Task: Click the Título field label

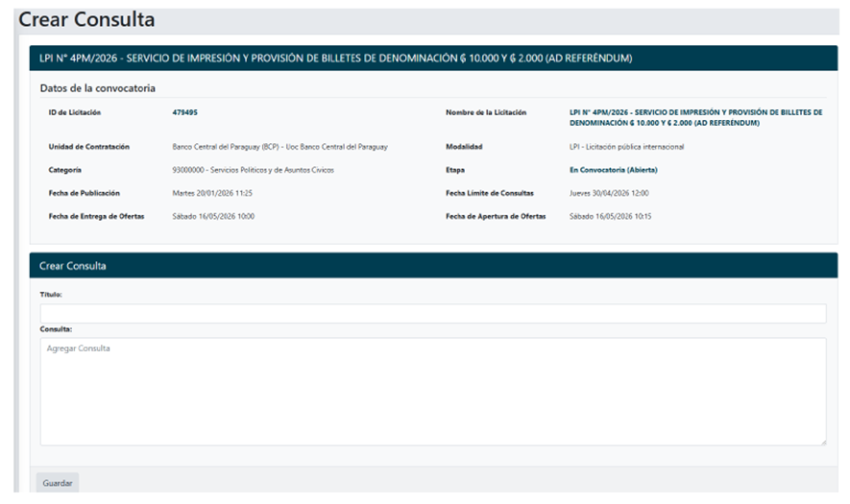Action: (51, 295)
